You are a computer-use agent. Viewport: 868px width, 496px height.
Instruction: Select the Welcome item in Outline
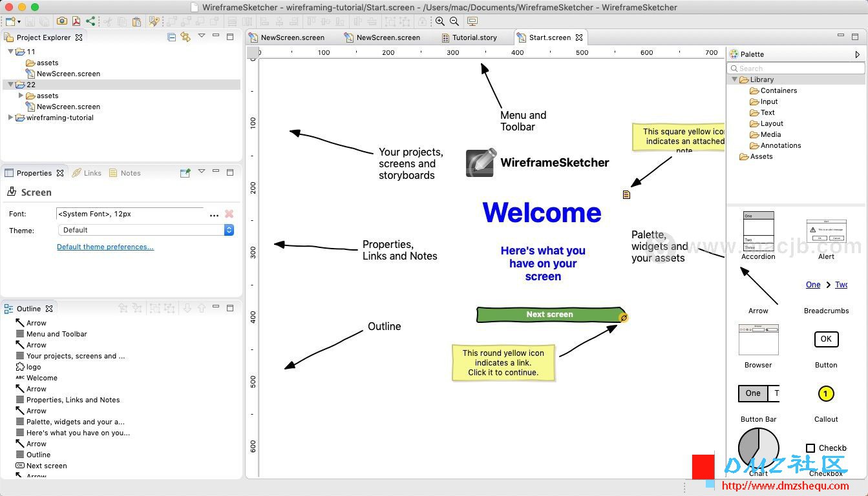[x=36, y=378]
